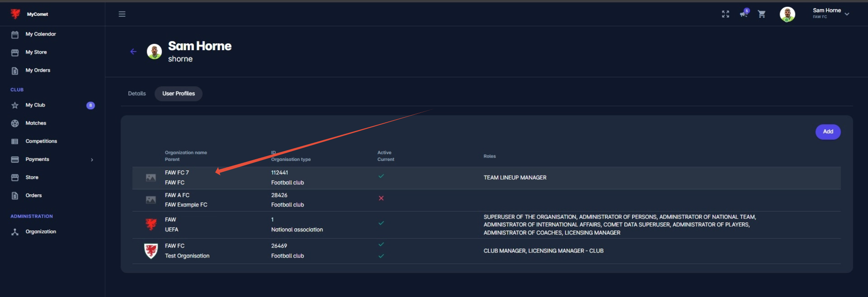
Task: Click the UEFA parent text
Action: pyautogui.click(x=172, y=230)
